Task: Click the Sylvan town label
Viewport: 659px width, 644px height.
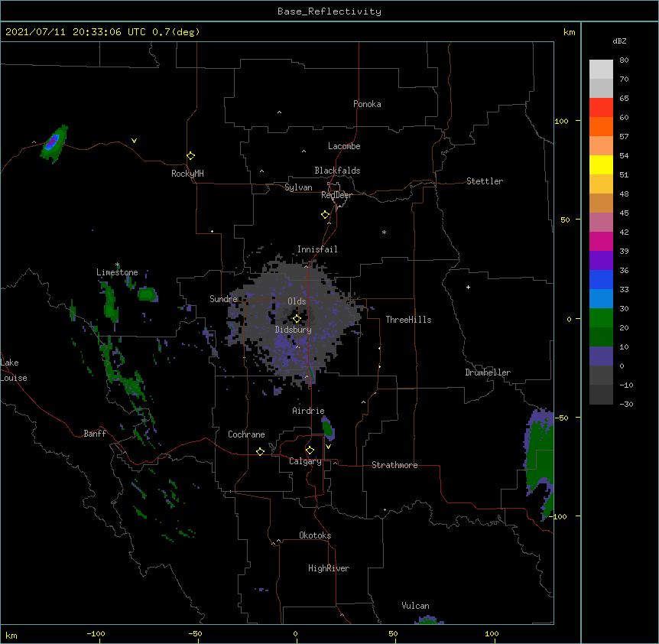Action: (298, 187)
